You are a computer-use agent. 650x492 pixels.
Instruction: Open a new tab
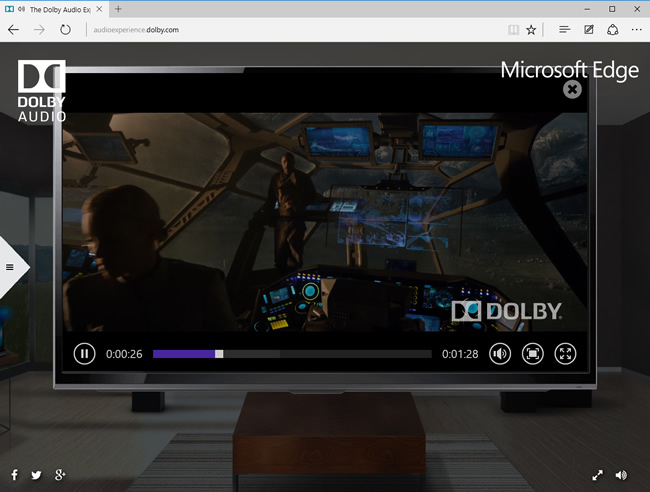point(118,9)
